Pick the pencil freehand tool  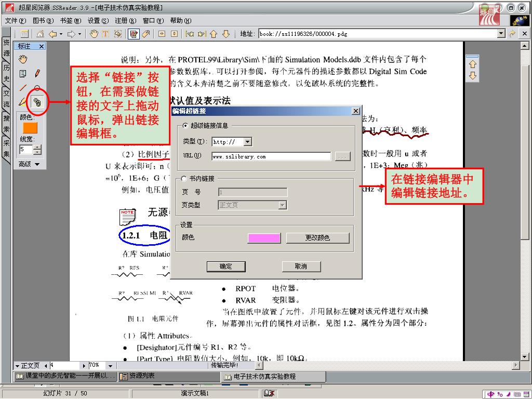(37, 73)
